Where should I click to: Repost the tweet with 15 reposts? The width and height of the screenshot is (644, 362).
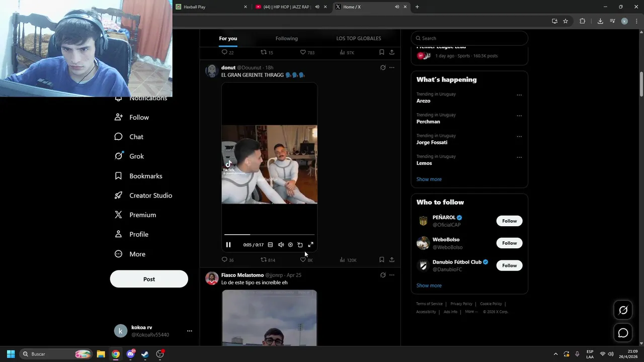[x=267, y=52]
